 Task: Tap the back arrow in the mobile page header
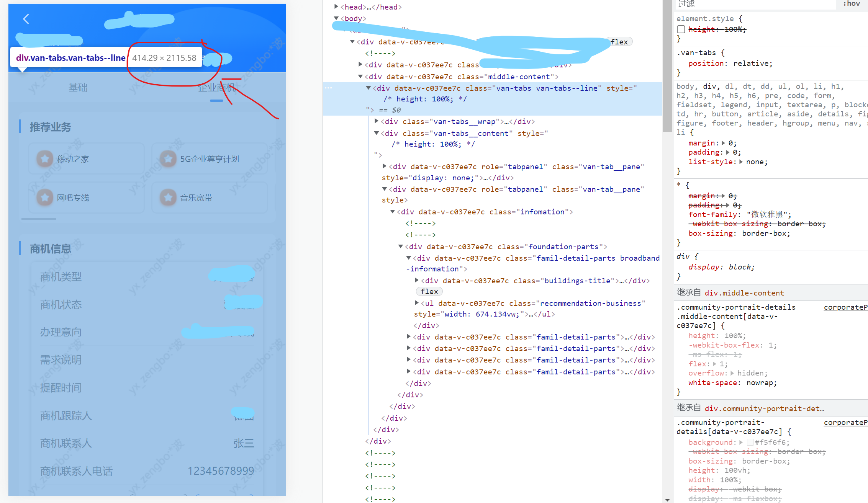pos(26,19)
